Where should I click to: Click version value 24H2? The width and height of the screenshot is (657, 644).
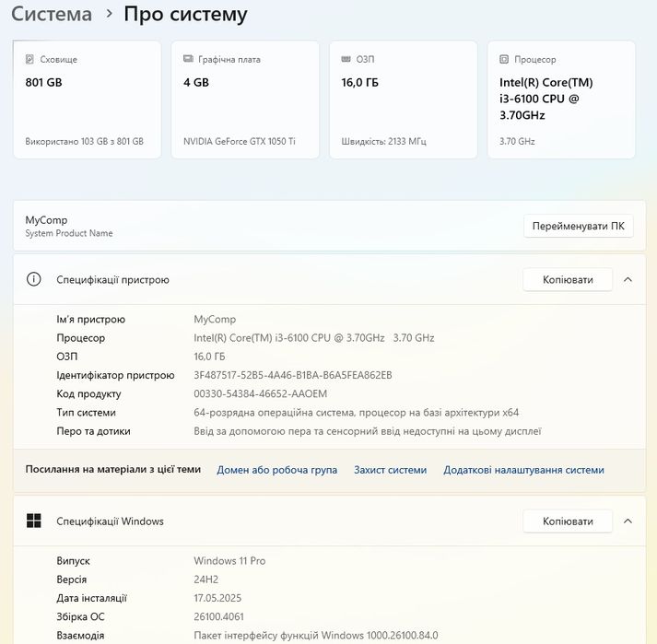click(x=205, y=580)
